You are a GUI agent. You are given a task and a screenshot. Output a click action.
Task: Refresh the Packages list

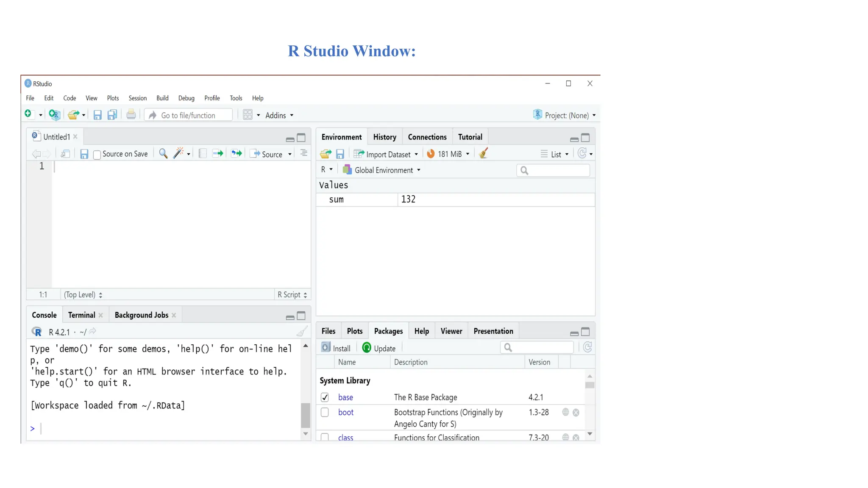(587, 347)
